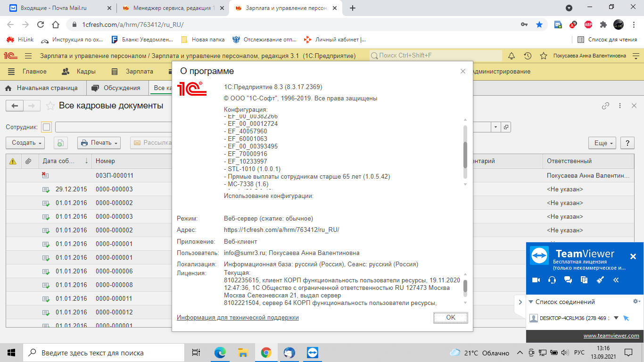
Task: Expand the filter field dropdown arrow
Action: click(496, 127)
